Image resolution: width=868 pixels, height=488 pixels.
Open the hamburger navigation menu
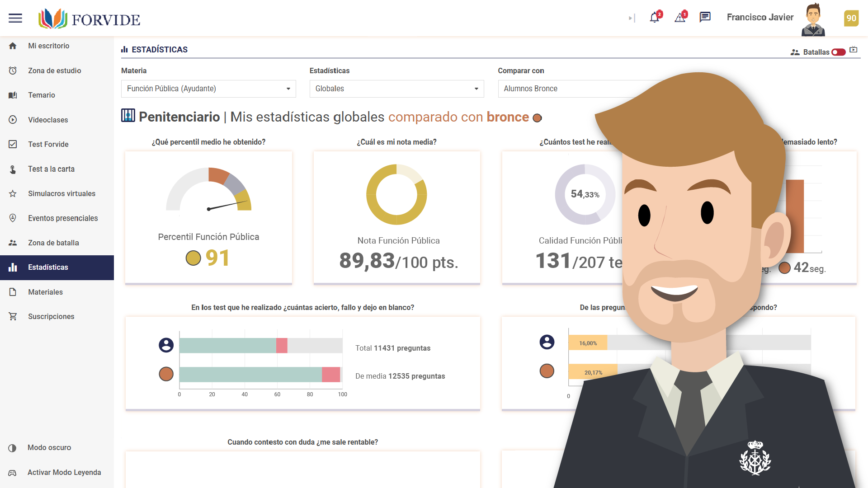click(x=15, y=18)
